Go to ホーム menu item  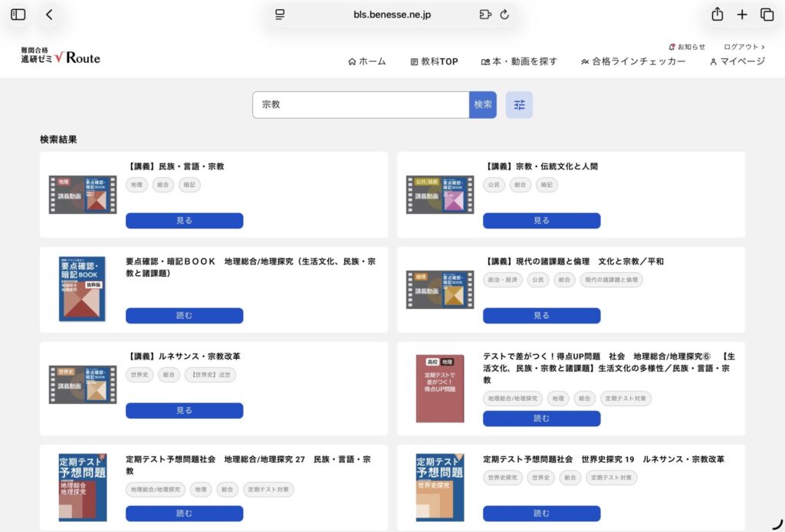point(367,61)
